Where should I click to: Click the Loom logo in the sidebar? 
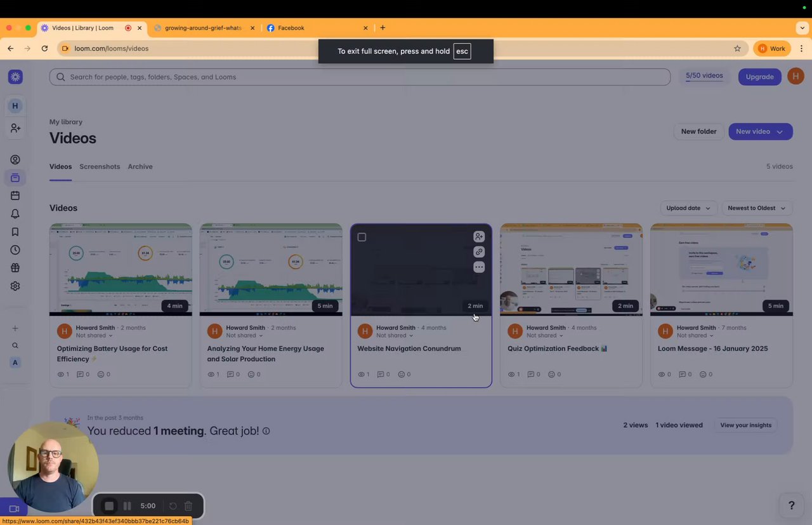click(15, 77)
